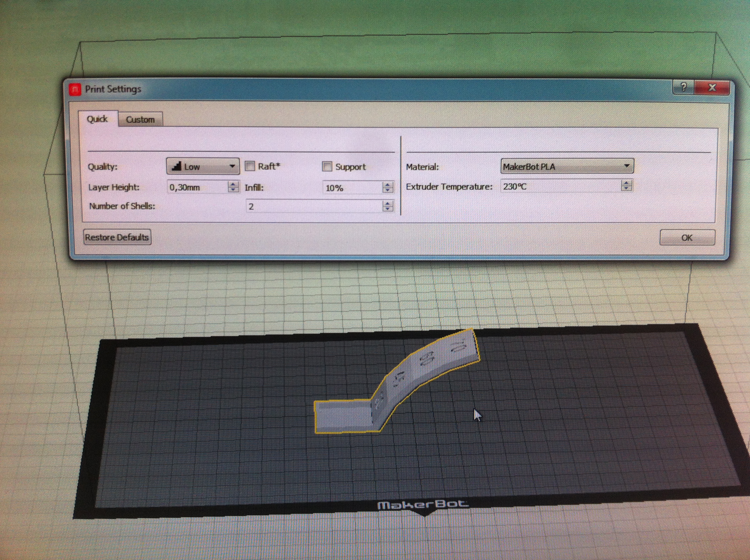Increase Number of Shells with up arrow
The image size is (750, 560).
388,203
